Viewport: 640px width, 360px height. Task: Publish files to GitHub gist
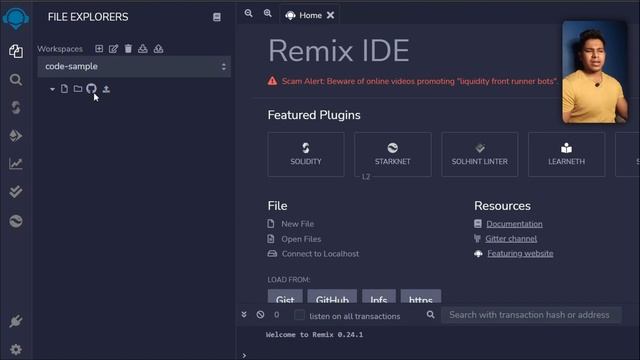(x=91, y=89)
